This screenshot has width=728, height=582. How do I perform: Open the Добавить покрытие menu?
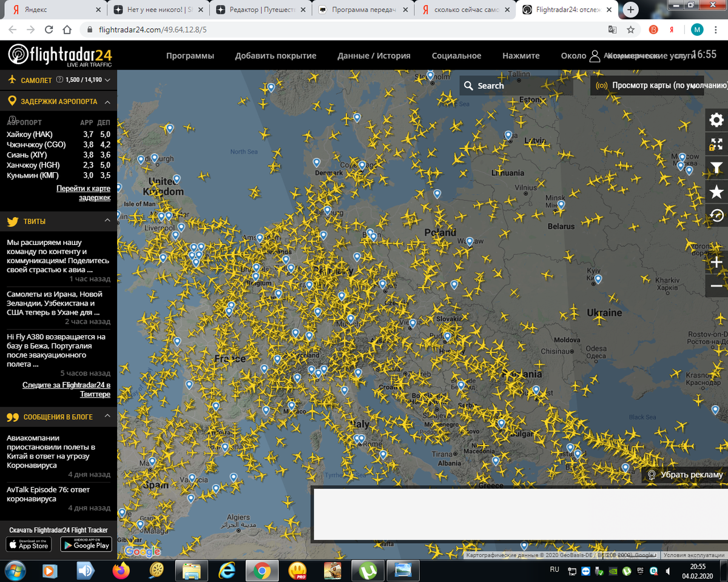275,56
